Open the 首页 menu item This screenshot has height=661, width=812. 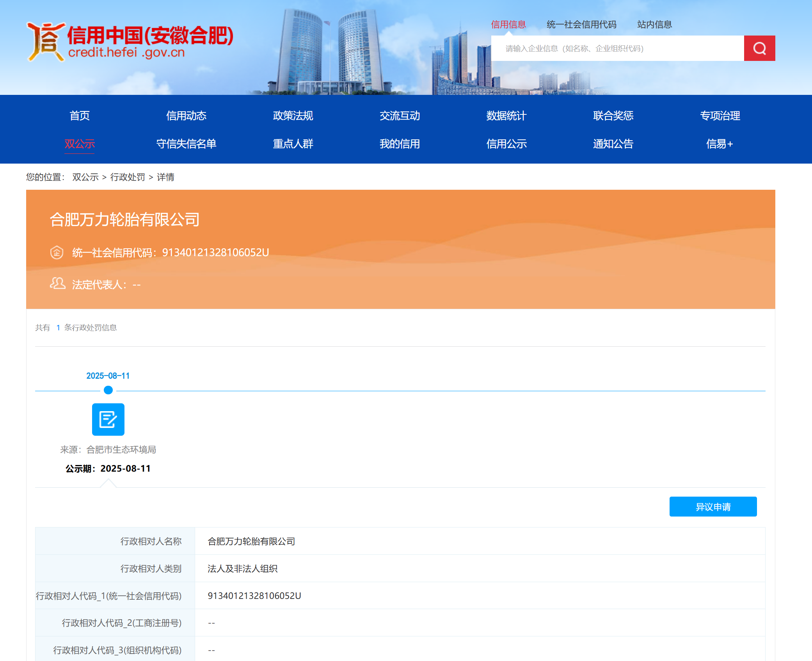(x=80, y=116)
